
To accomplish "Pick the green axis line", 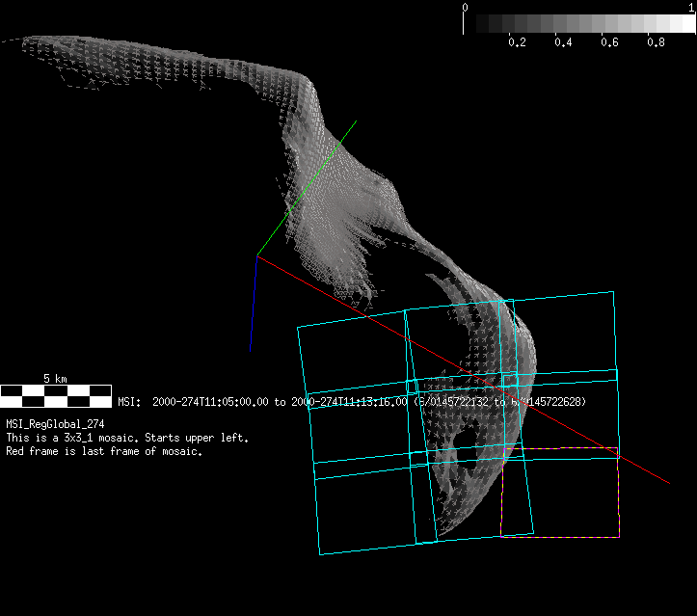I will [308, 186].
